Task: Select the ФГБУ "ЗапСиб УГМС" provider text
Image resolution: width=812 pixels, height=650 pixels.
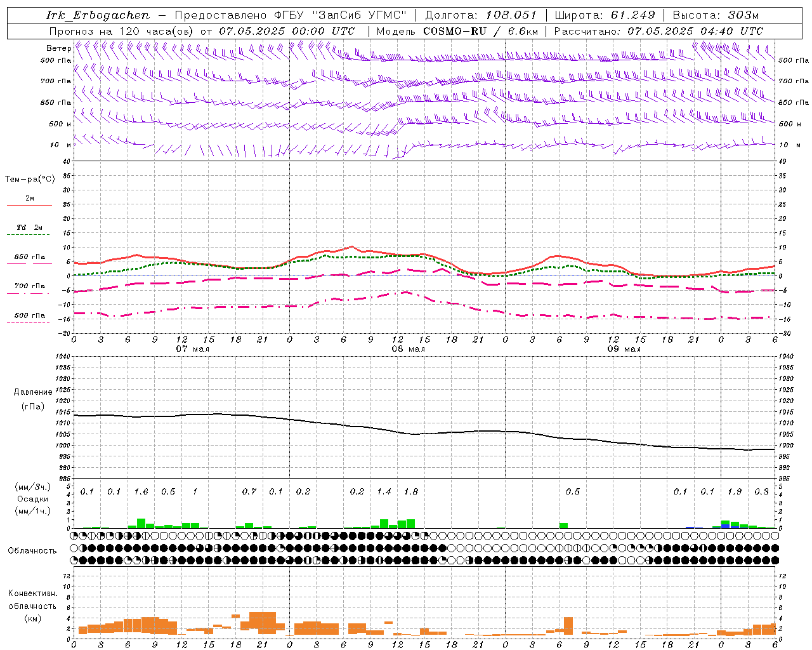Action: coord(341,15)
